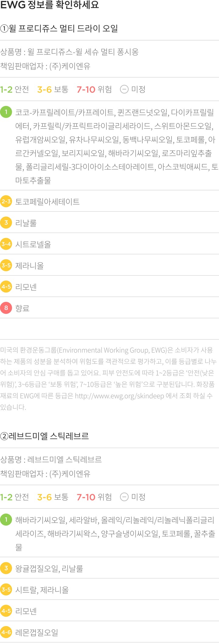
Task: Click the 1-2 안전 legend under 윌 프로디쥬스
Action: 15,89
